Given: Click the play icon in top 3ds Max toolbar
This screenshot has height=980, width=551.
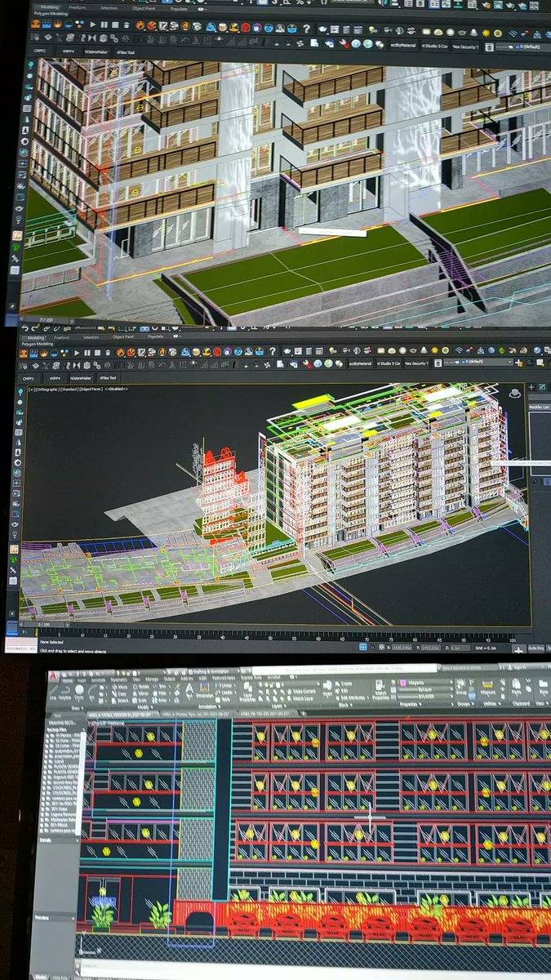Looking at the screenshot, I should tap(91, 24).
